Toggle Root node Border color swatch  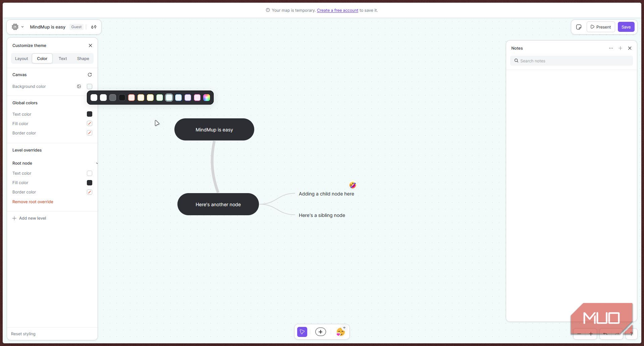tap(90, 192)
